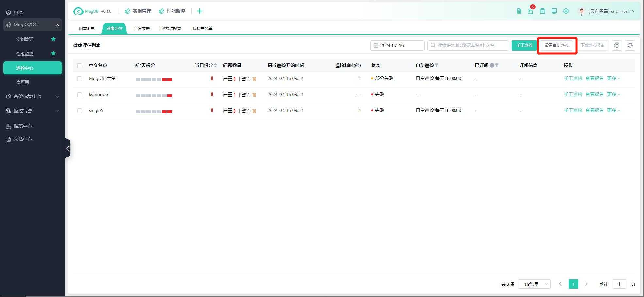This screenshot has width=644, height=297.
Task: Tick checkbox for MogDB5主备 row
Action: [x=80, y=79]
